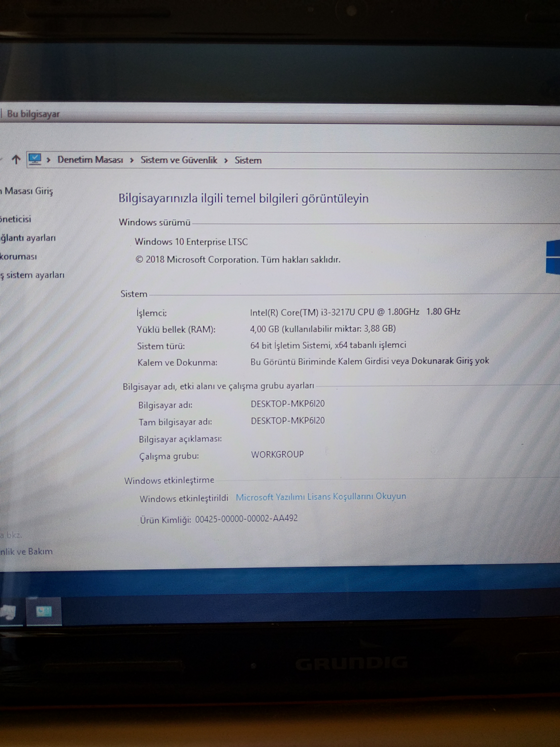Click the Bilgisayarınızla ilgili temel bilgileri heading
The height and width of the screenshot is (747, 560).
pos(243,198)
